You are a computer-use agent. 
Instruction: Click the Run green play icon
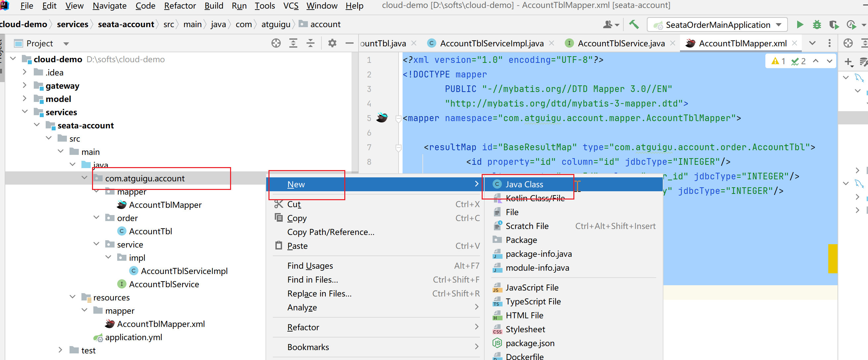click(799, 24)
